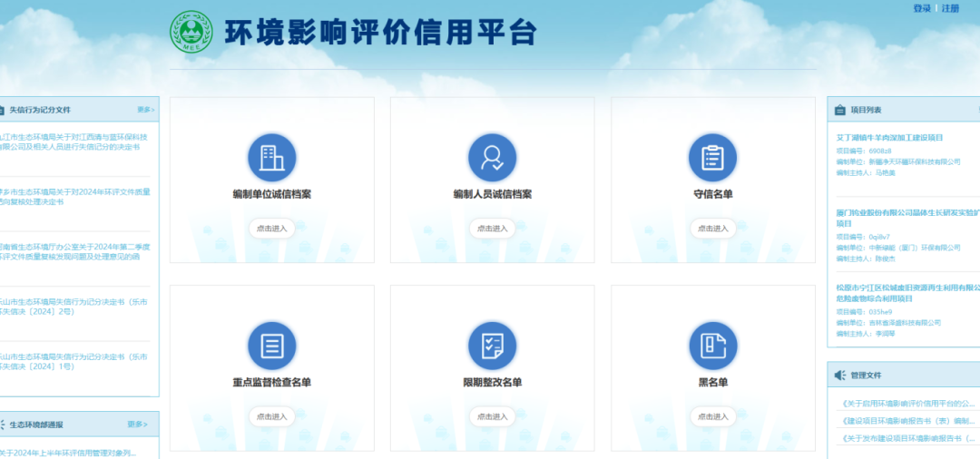Click 编制主持人 李润琴 text
The width and height of the screenshot is (980, 459).
(x=866, y=334)
